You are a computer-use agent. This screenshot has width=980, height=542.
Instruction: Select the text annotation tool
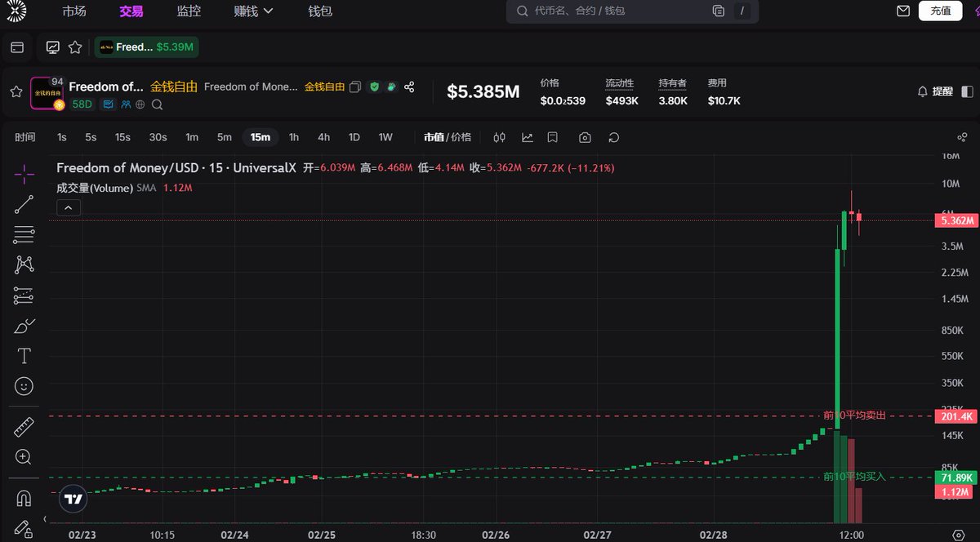point(24,356)
